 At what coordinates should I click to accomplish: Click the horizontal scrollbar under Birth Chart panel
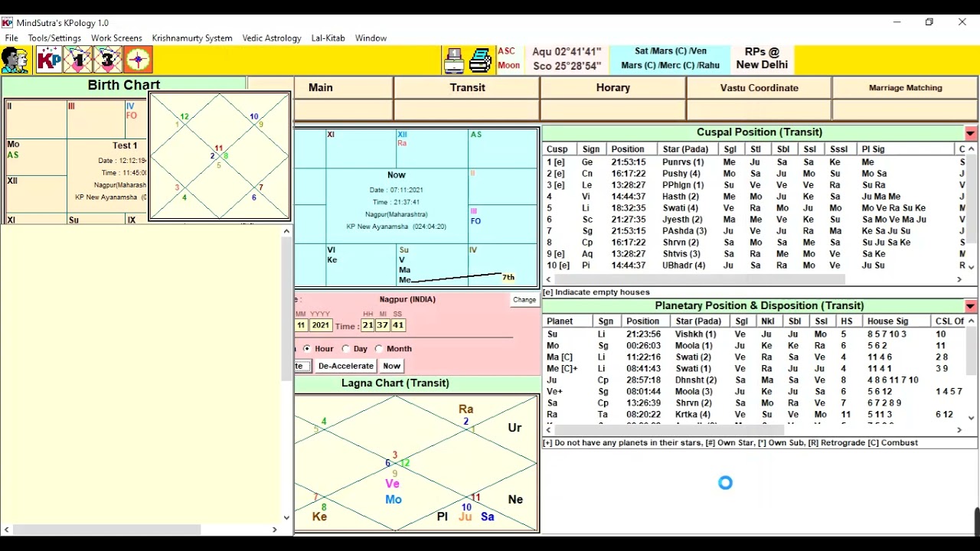(x=107, y=530)
